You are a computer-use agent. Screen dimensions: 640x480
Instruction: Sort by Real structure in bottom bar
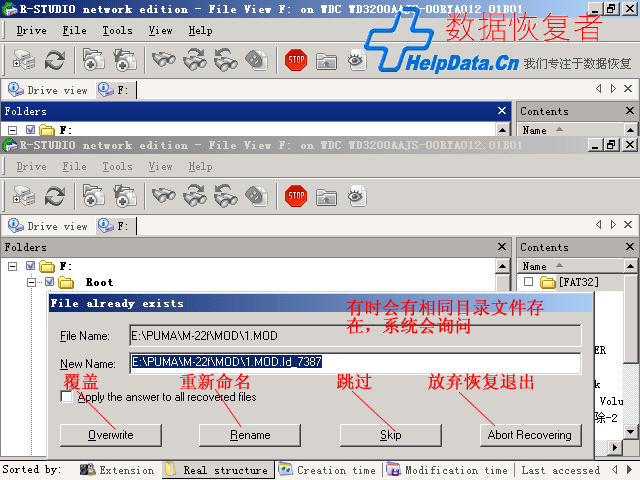tap(218, 470)
